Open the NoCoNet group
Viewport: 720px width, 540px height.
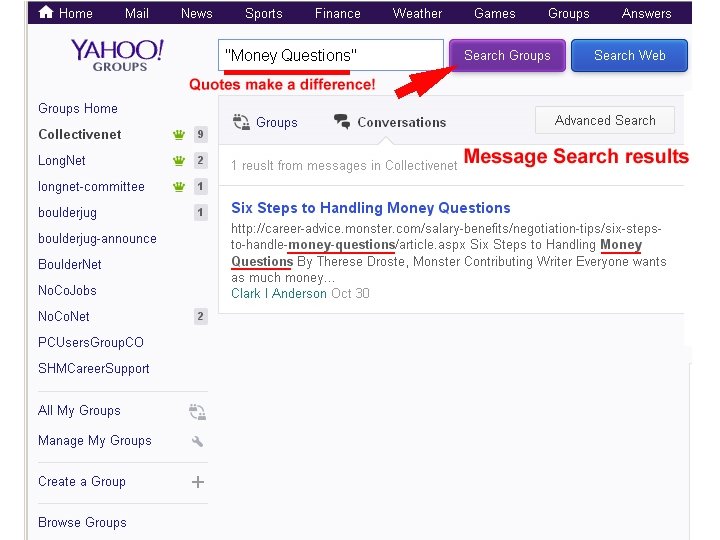(64, 316)
